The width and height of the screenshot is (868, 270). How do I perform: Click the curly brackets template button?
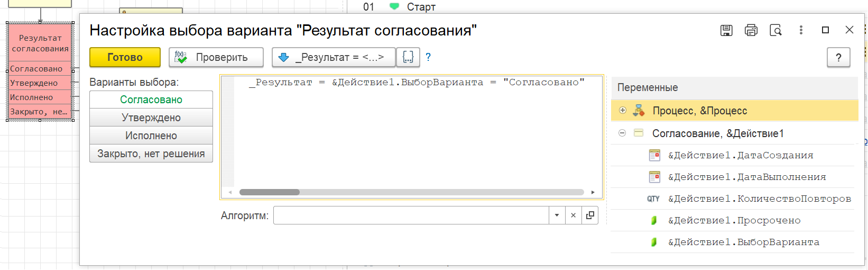tap(408, 57)
